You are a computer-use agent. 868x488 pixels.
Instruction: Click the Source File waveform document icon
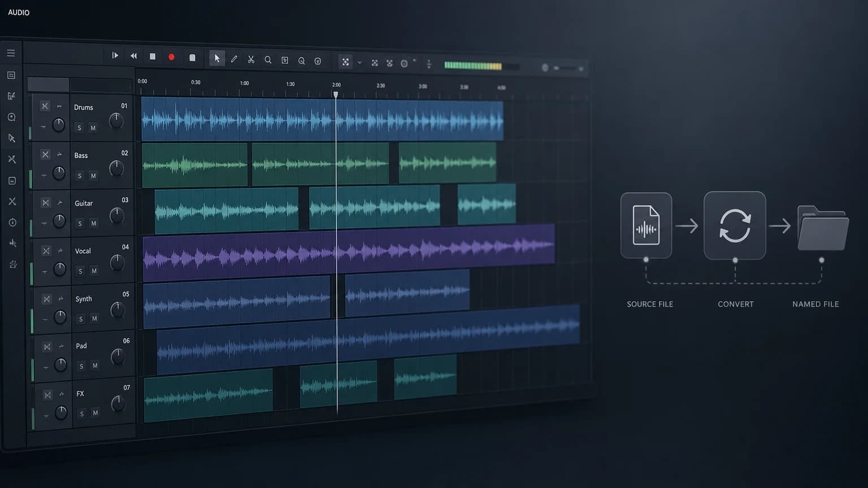tap(646, 225)
